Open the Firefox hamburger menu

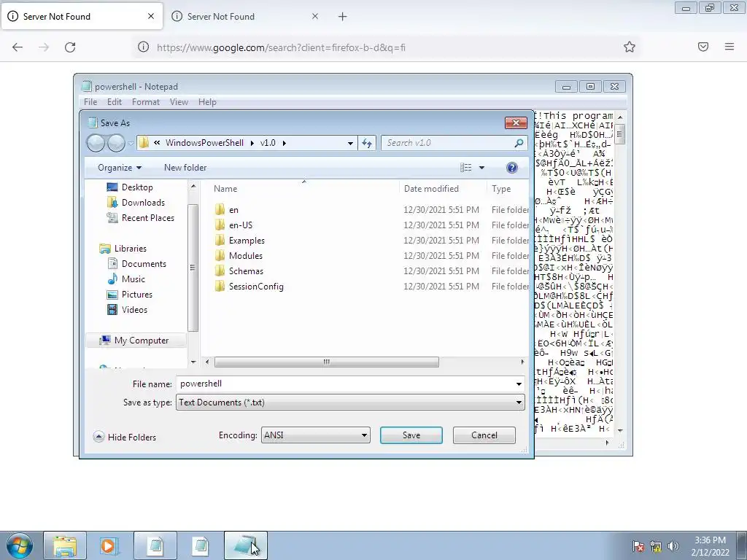tap(729, 47)
